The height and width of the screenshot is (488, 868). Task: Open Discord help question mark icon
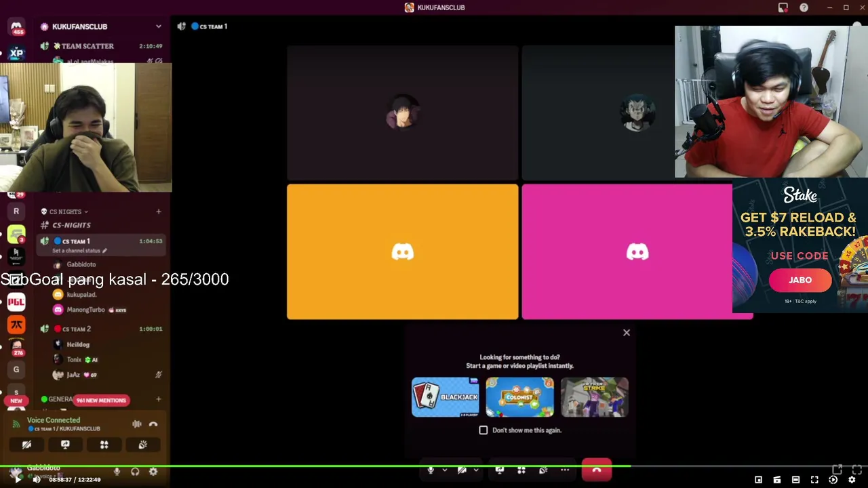click(x=804, y=7)
